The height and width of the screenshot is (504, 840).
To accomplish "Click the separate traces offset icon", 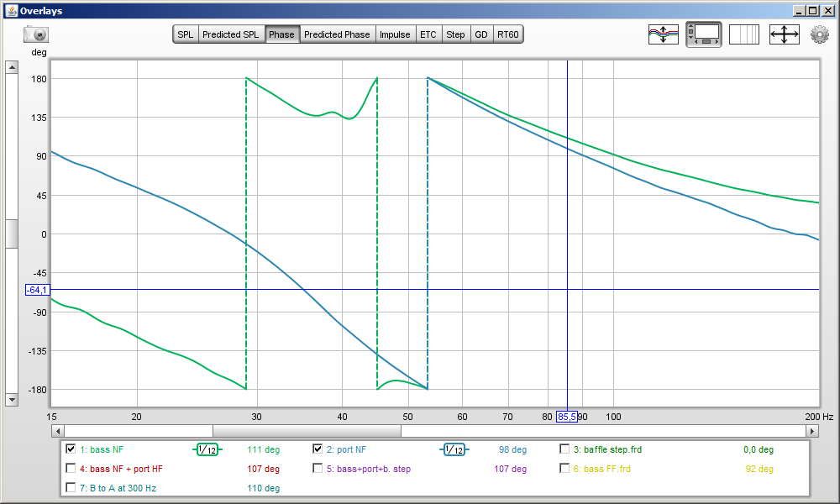I will (664, 34).
